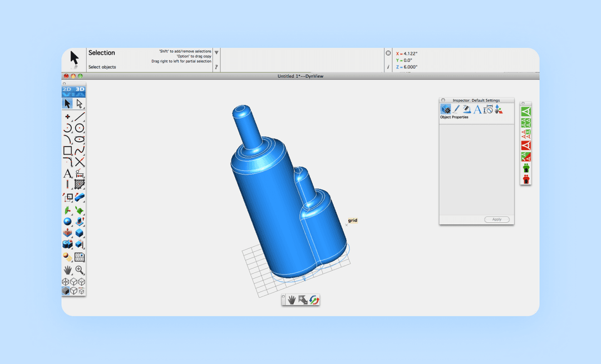This screenshot has width=601, height=364.
Task: Open the fill bucket tab in Inspector
Action: [466, 109]
